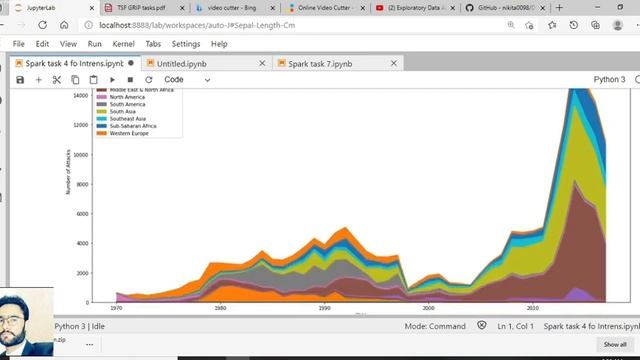This screenshot has height=360, width=640.
Task: Cut selected cell with the scissors icon
Action: click(57, 80)
